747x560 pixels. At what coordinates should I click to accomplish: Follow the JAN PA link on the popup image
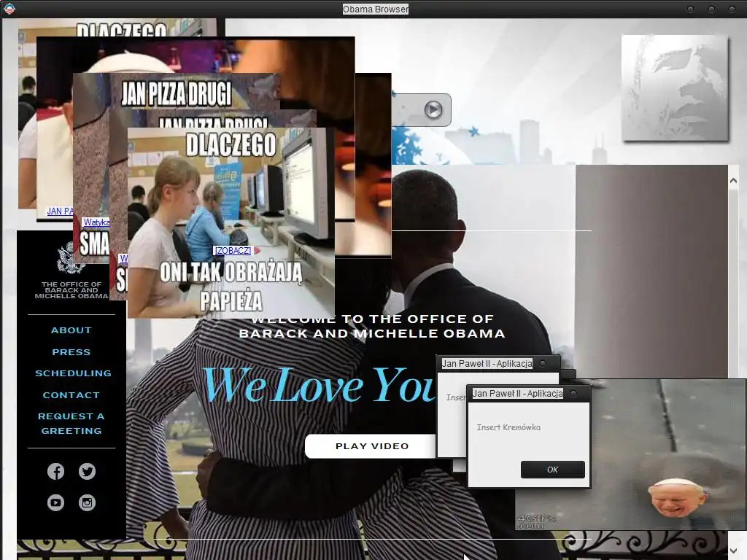tap(60, 211)
